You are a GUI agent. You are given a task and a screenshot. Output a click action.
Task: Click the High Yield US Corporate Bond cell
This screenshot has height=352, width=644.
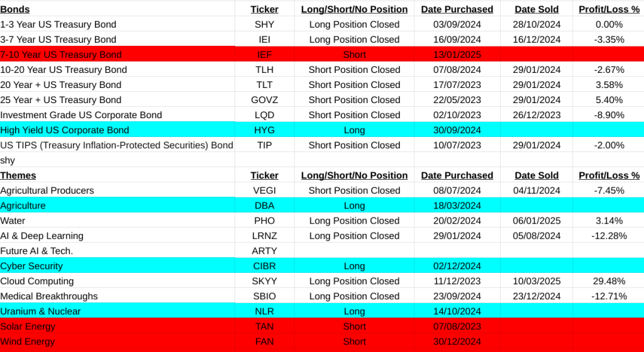pos(65,130)
